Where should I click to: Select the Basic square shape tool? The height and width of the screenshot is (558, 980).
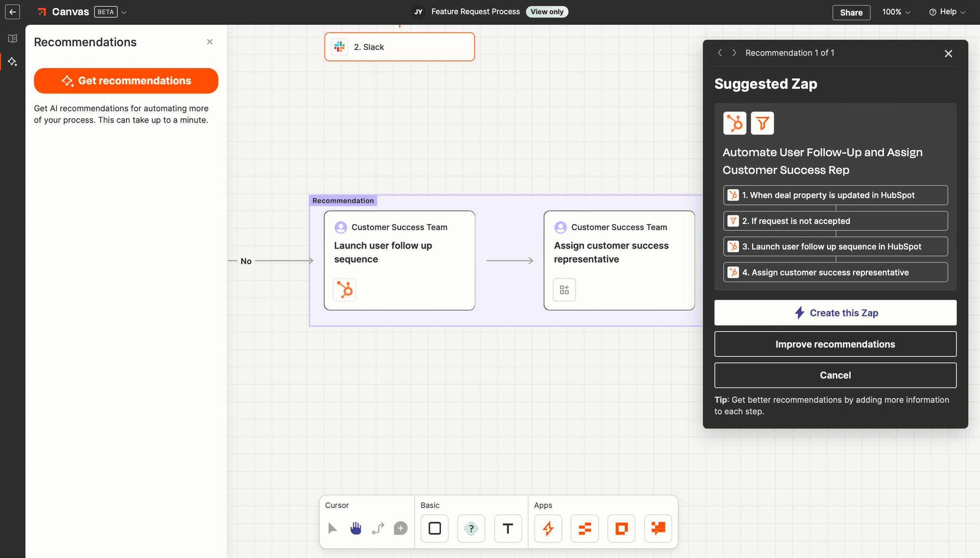(435, 528)
